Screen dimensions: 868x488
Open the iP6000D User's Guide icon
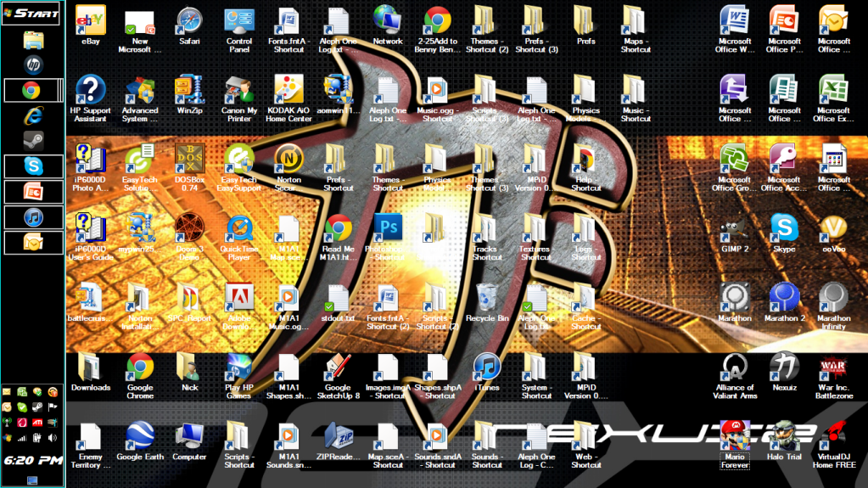91,237
